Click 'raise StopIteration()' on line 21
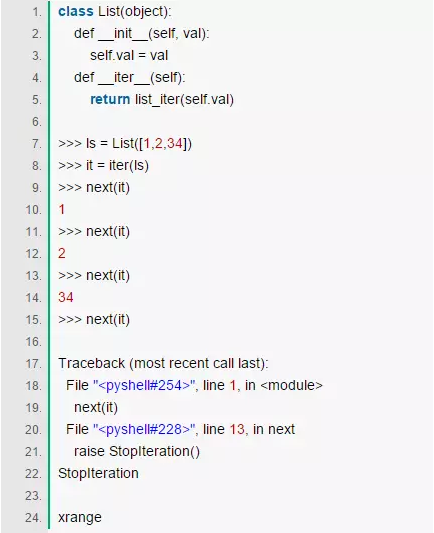This screenshot has height=533, width=434. click(137, 451)
